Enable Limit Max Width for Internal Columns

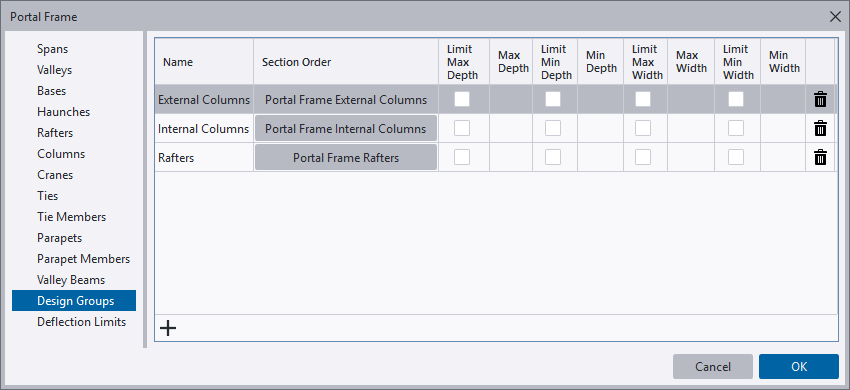pos(643,128)
